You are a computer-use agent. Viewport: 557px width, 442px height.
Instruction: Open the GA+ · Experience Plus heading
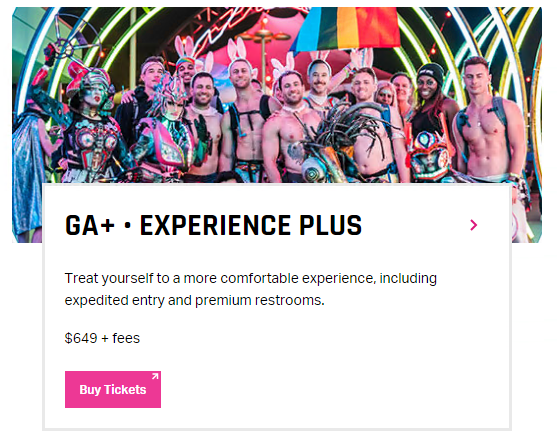(x=213, y=225)
